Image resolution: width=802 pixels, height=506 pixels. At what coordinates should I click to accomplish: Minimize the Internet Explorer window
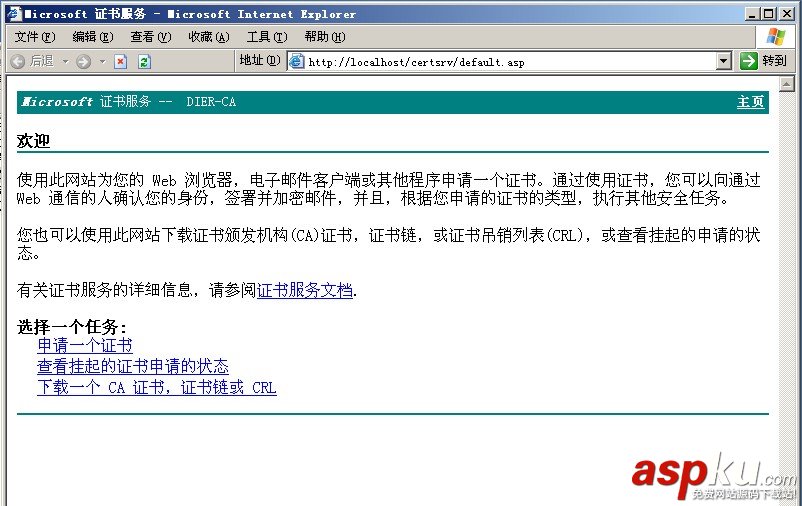click(x=751, y=14)
